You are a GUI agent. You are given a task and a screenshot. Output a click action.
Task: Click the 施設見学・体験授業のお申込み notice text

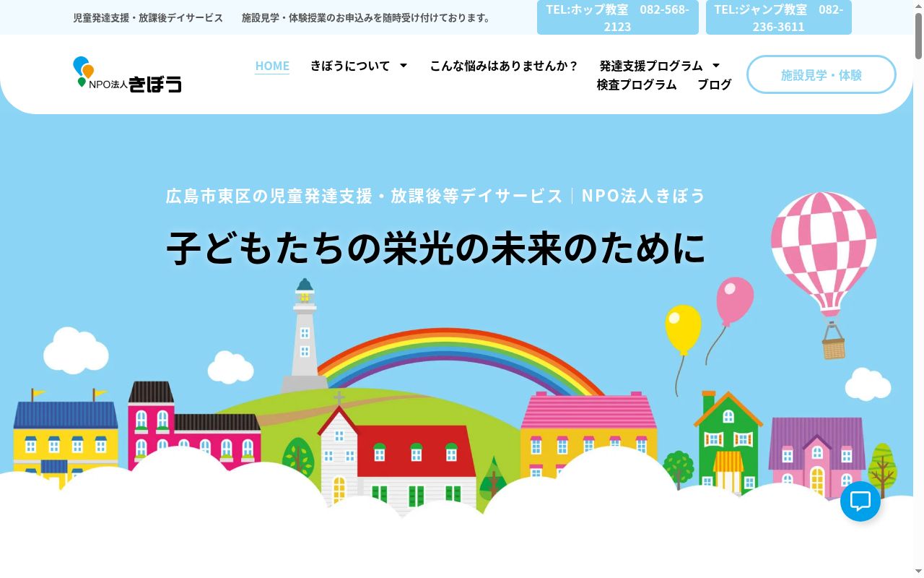pyautogui.click(x=366, y=17)
